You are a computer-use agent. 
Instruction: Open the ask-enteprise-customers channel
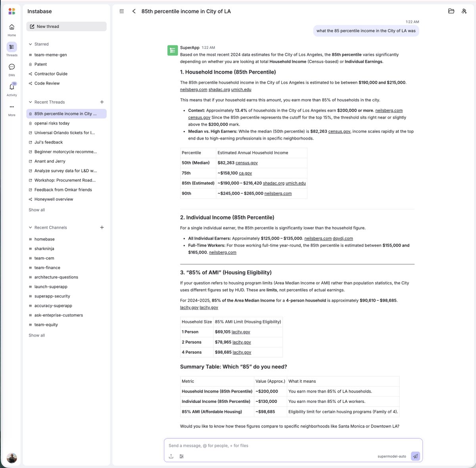pos(67,315)
